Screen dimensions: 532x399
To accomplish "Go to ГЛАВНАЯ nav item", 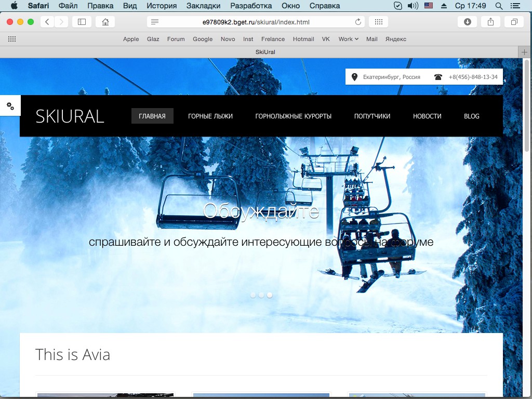I will click(x=152, y=116).
